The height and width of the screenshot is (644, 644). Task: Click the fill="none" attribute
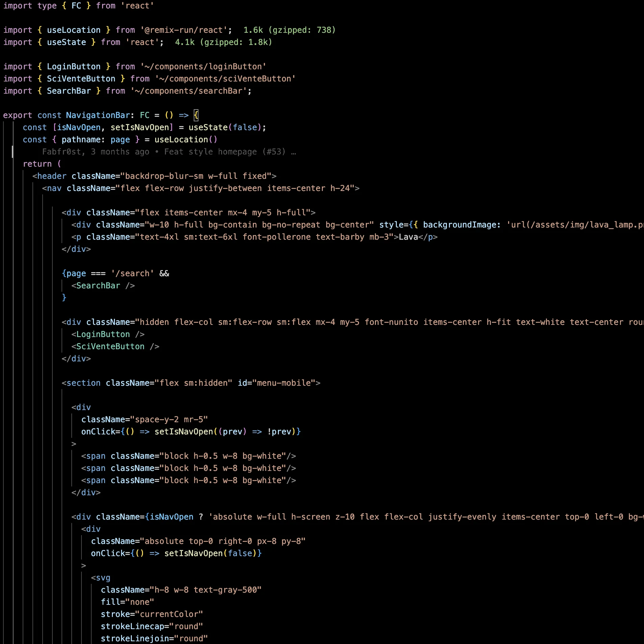(x=127, y=602)
